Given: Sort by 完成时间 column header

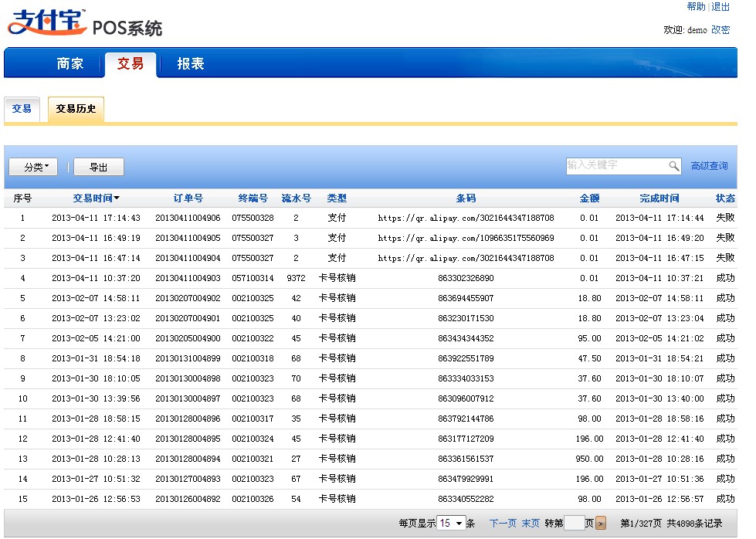Looking at the screenshot, I should (x=659, y=198).
